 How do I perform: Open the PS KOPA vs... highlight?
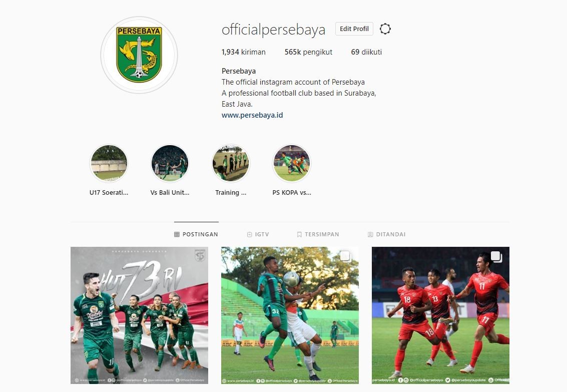coord(292,163)
